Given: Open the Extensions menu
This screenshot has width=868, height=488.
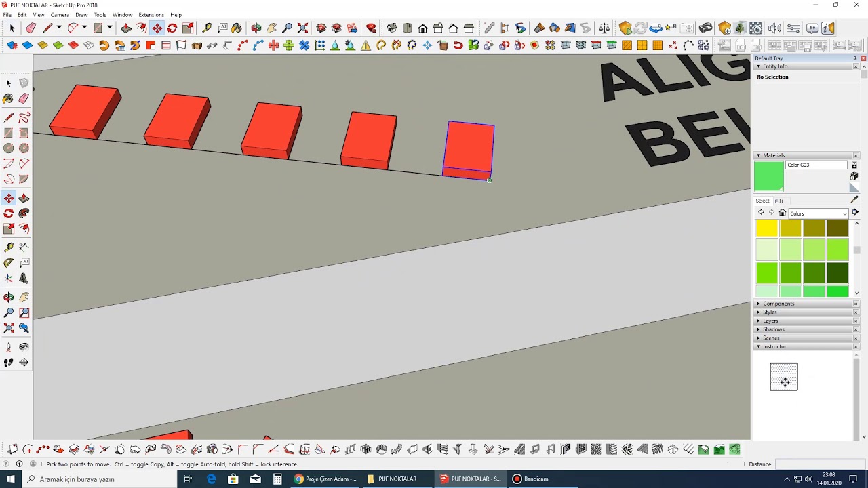Looking at the screenshot, I should (151, 14).
